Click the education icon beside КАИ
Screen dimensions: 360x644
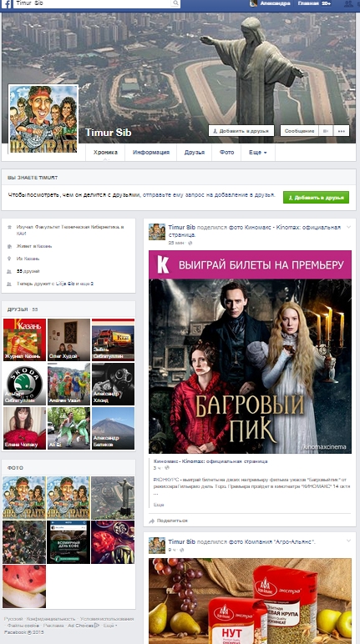pos(9,227)
